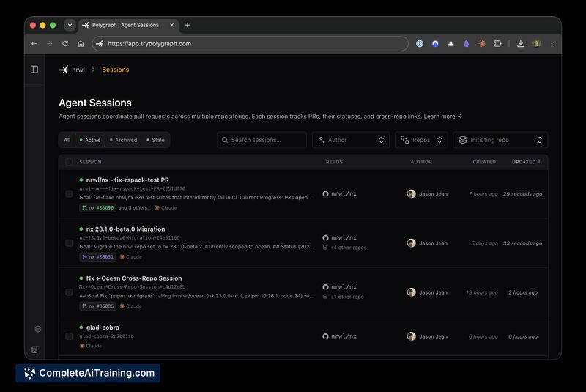The width and height of the screenshot is (586, 392).
Task: Sort by the UPDATED column
Action: tap(526, 162)
